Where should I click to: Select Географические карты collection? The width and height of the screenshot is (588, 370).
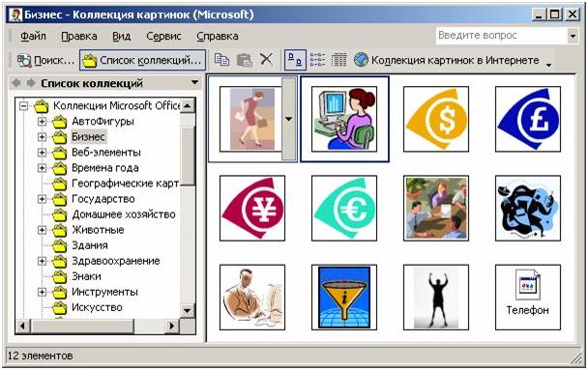126,184
